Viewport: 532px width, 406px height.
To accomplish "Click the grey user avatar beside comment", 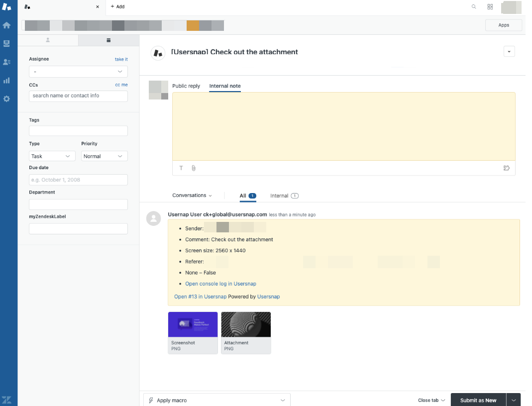I will [x=153, y=218].
